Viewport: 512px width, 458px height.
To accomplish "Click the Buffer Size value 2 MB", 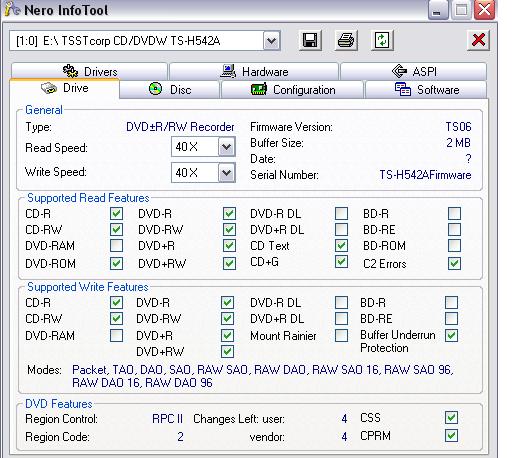I will [x=459, y=143].
